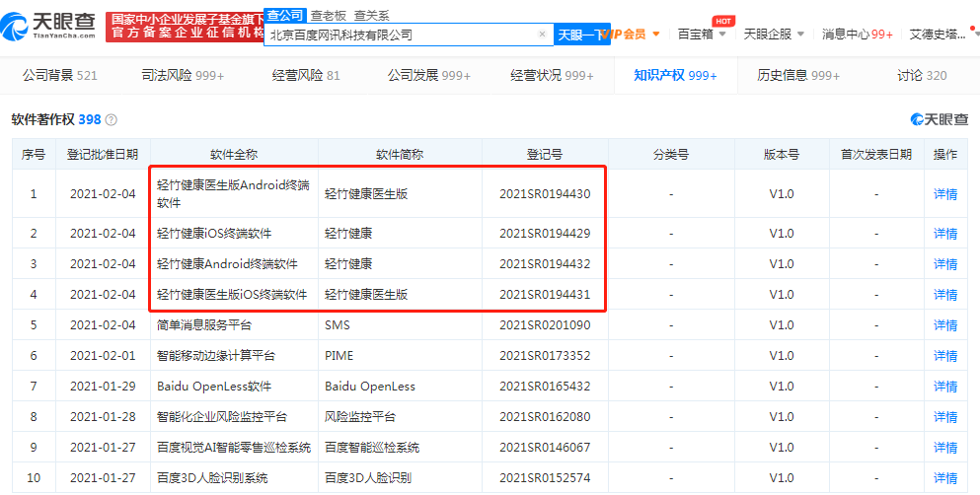Viewport: 980px width, 495px height.
Task: Open 详情 for 百度视觉AI智能零售巡检系统
Action: tap(945, 448)
